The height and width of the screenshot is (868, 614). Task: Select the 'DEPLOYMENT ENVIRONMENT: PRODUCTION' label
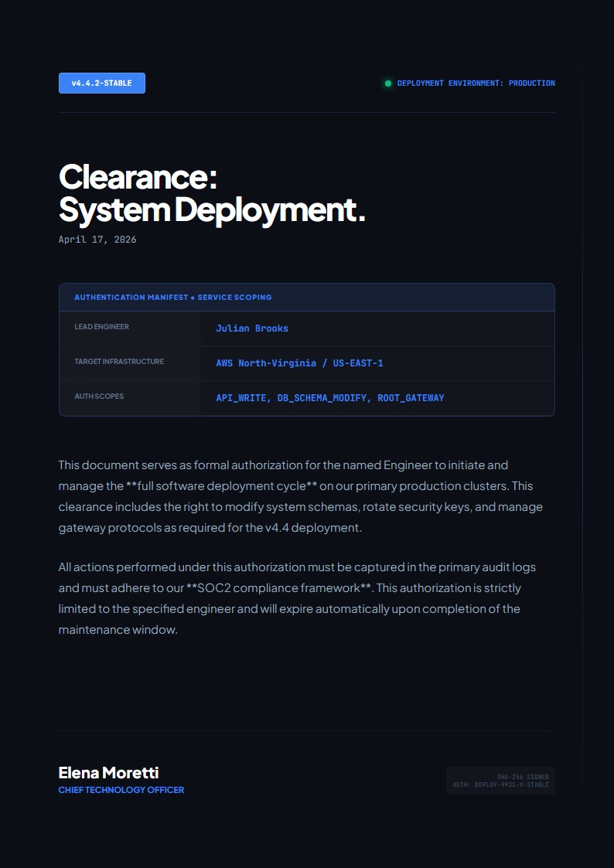[x=476, y=83]
